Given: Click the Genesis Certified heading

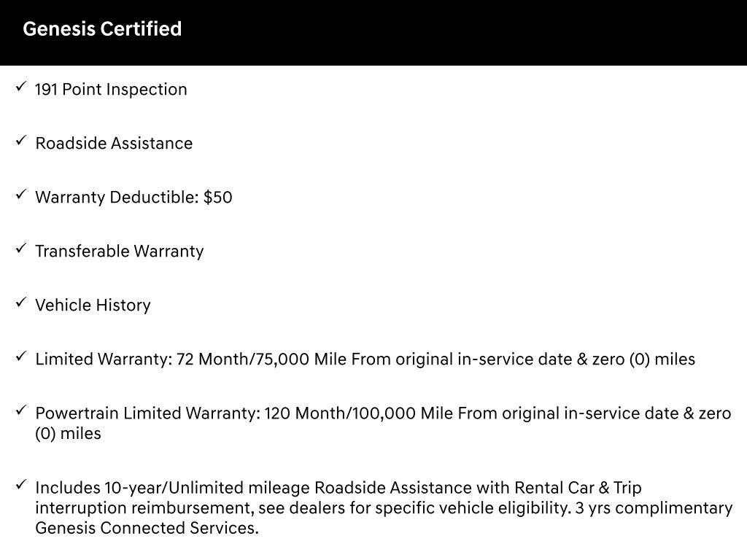Looking at the screenshot, I should (x=102, y=29).
